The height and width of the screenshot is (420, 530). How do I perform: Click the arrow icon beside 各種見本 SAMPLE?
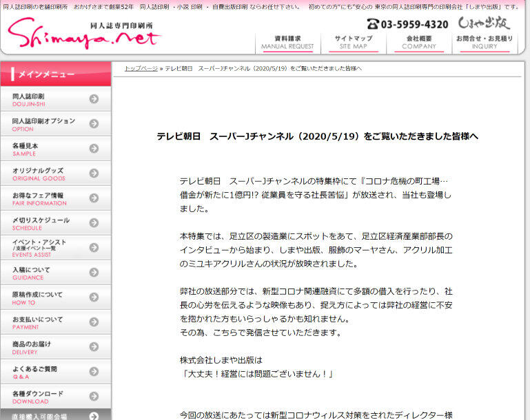[94, 148]
